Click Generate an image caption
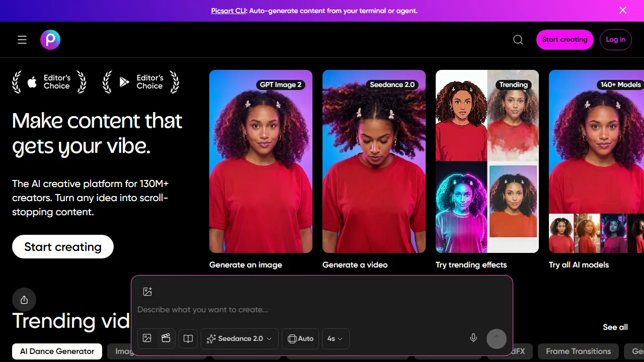Viewport: 644px width, 362px height. [x=246, y=265]
